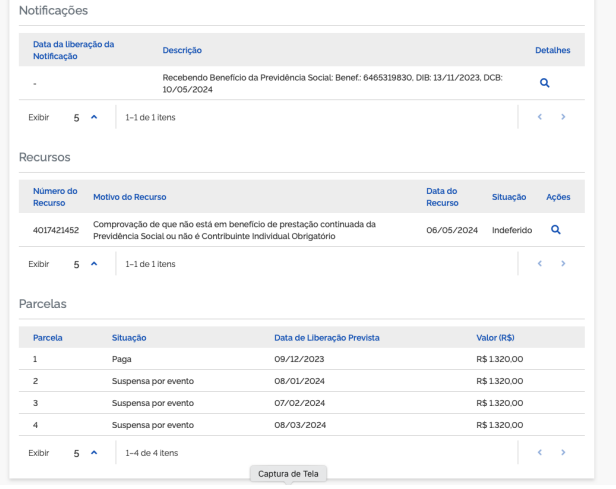Image resolution: width=616 pixels, height=489 pixels.
Task: Select the date 08/03/2024
Action: pyautogui.click(x=300, y=425)
